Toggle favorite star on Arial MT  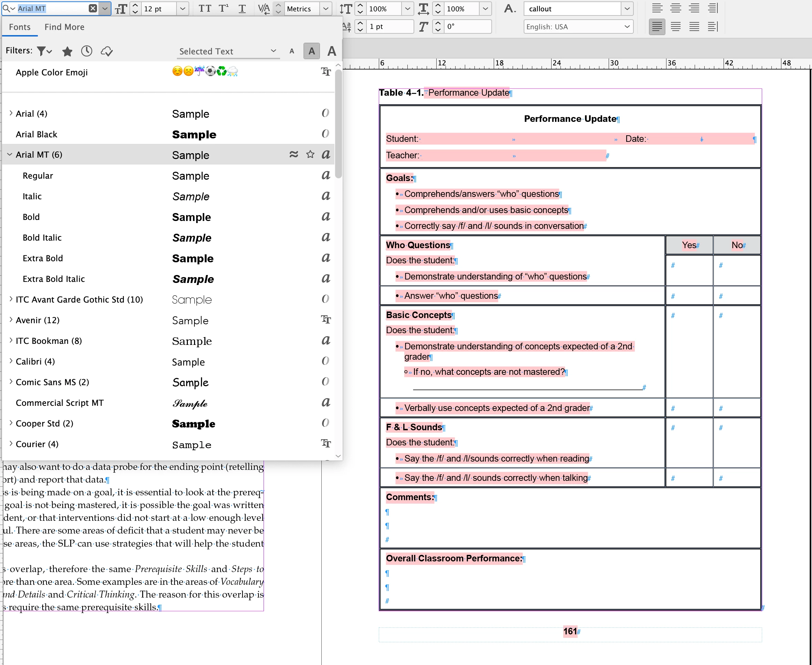[x=310, y=154]
